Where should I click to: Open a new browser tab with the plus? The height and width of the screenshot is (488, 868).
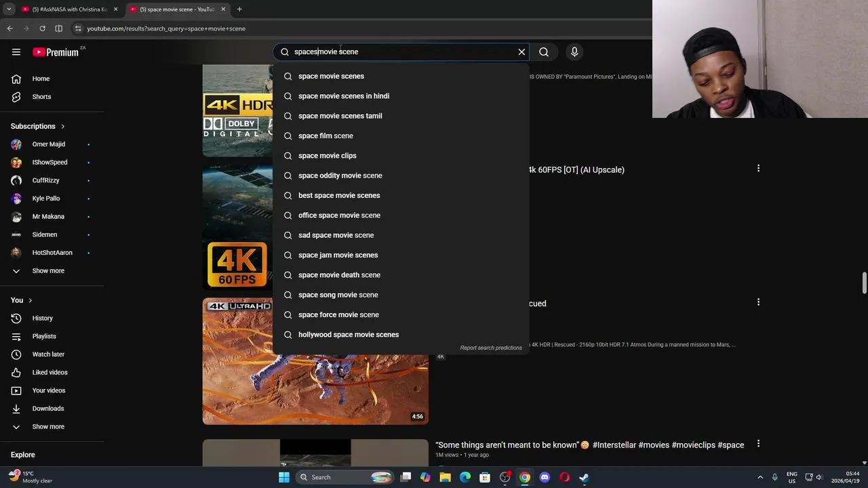(239, 9)
